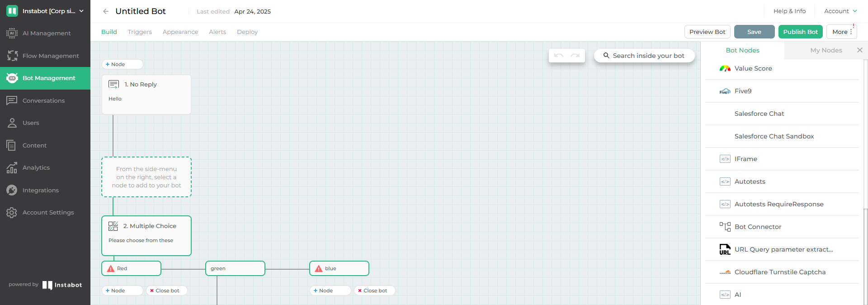Click the undo arrow on the canvas
This screenshot has height=305, width=868.
(558, 56)
